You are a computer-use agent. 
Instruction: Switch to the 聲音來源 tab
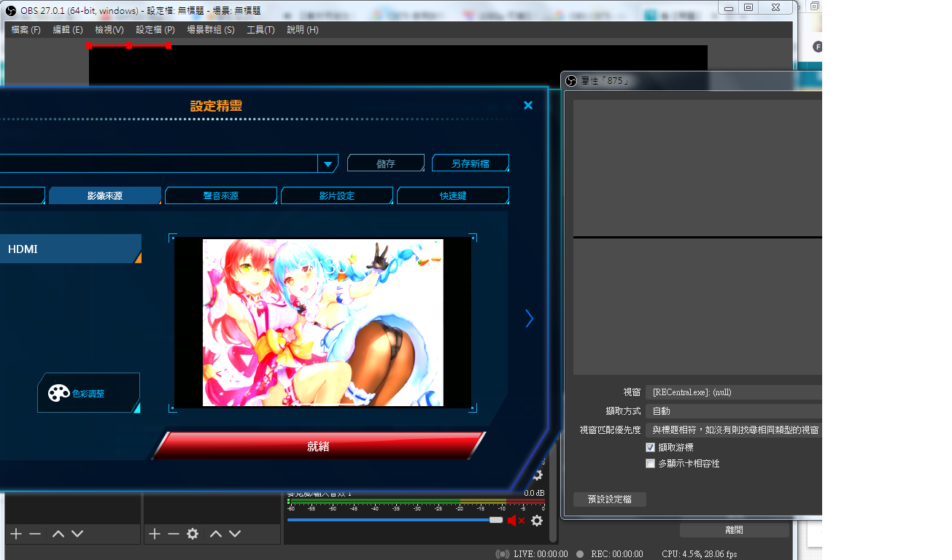pyautogui.click(x=221, y=195)
